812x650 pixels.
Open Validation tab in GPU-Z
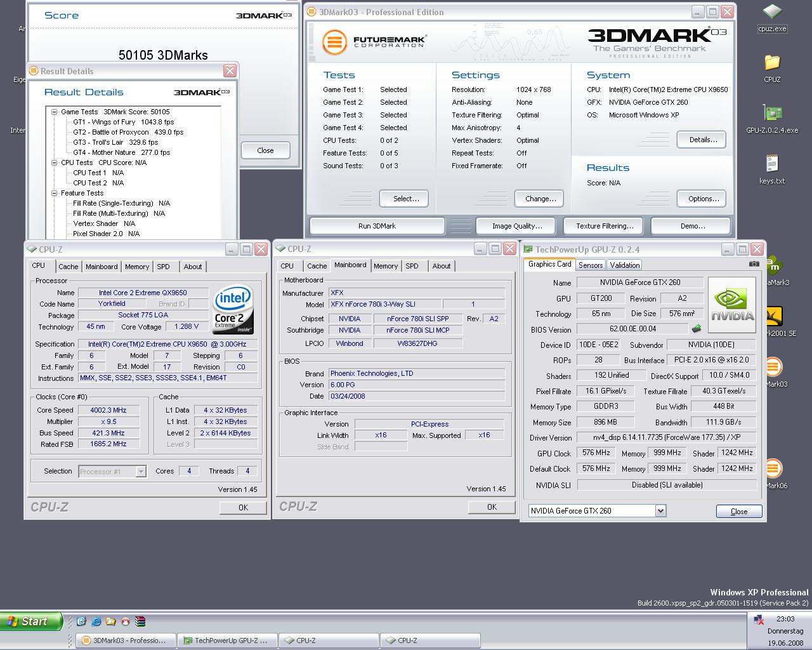pos(625,265)
